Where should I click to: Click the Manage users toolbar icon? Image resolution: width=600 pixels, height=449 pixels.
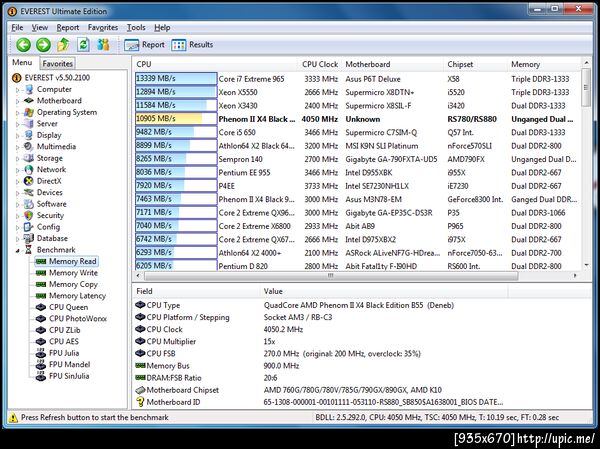coord(103,45)
